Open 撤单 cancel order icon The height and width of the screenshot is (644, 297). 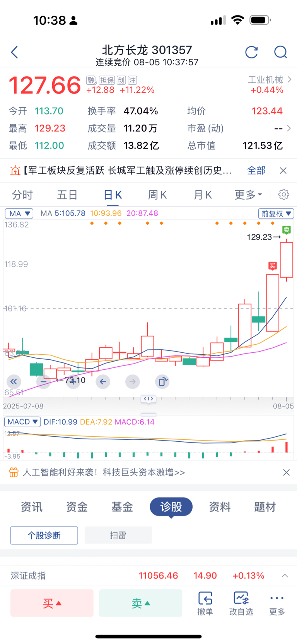pos(205,603)
